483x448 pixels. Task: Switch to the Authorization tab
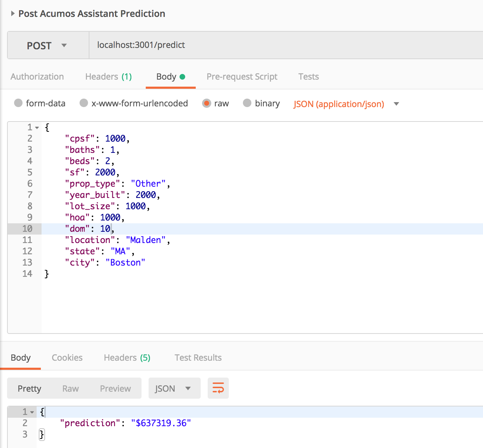click(37, 77)
